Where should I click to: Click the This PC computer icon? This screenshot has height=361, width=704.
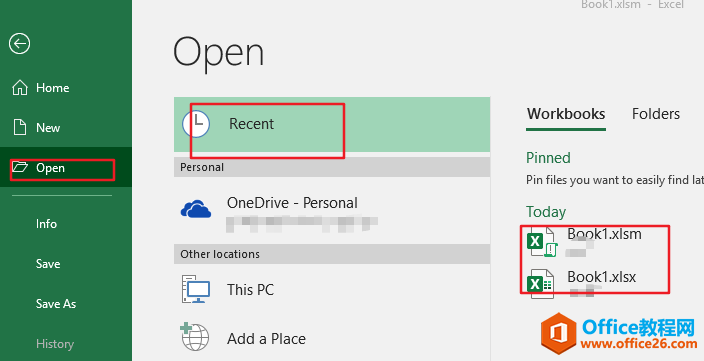coord(196,289)
